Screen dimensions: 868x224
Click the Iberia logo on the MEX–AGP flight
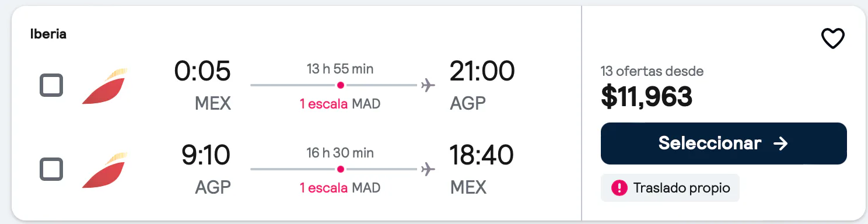[104, 86]
